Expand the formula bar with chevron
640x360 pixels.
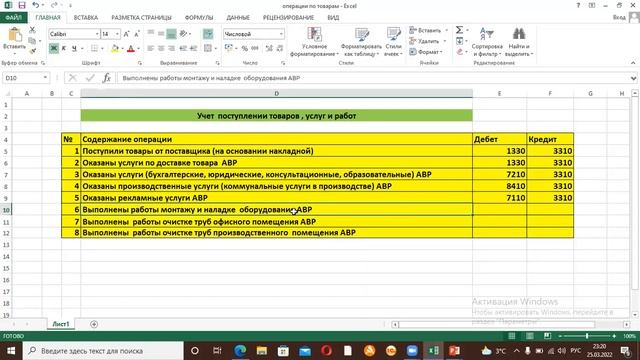click(633, 78)
